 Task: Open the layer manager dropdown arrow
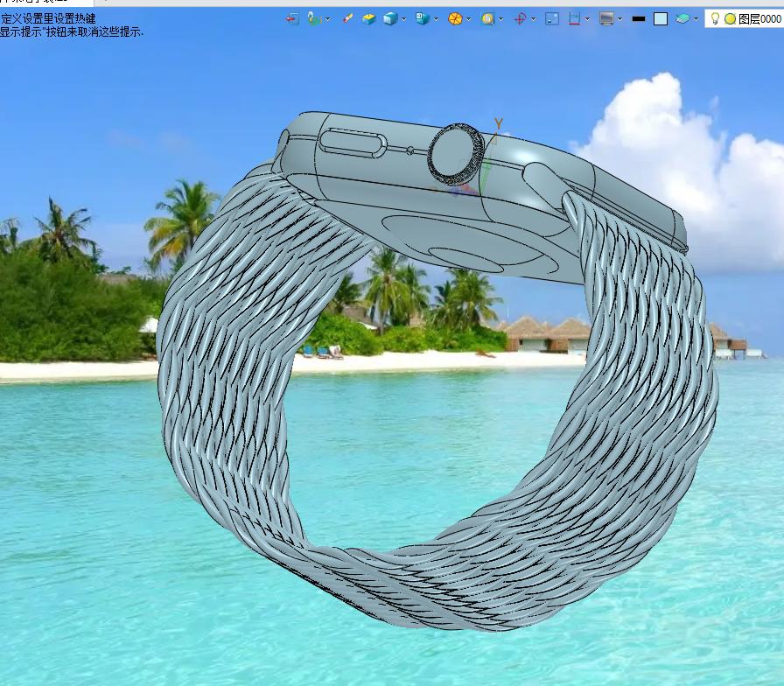696,19
